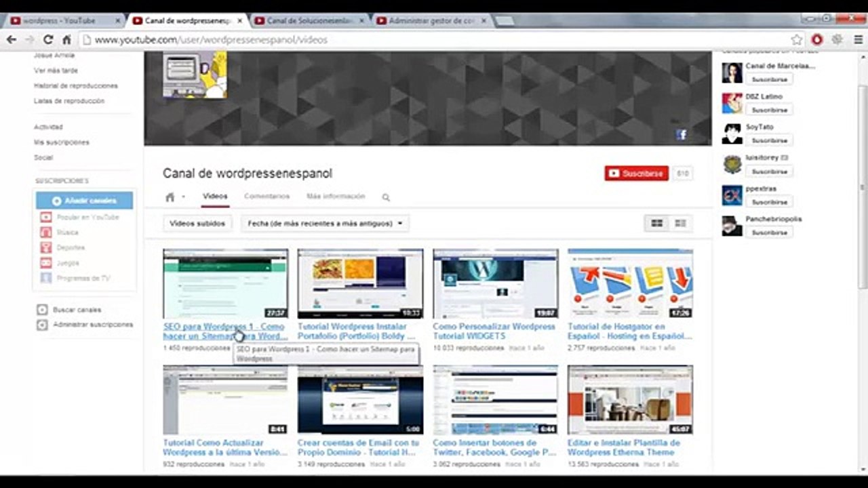The image size is (868, 488).
Task: Open Música sidebar channel
Action: pyautogui.click(x=59, y=232)
